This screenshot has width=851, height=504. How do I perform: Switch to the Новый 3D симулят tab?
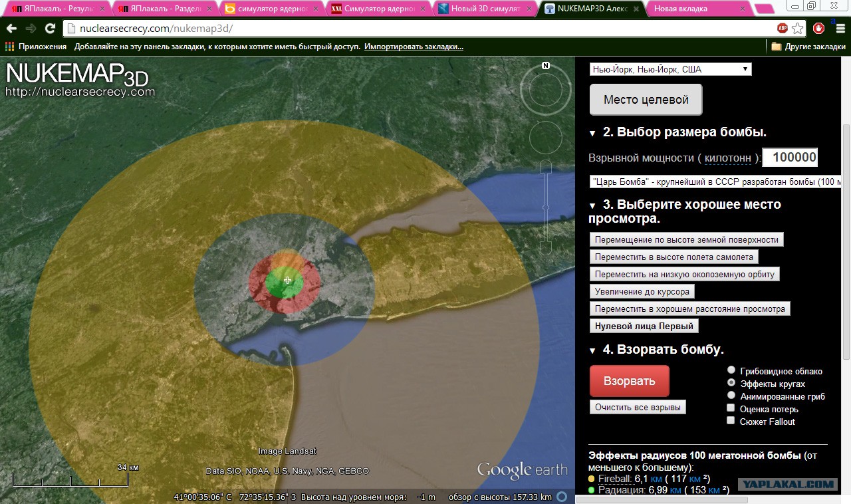point(485,9)
